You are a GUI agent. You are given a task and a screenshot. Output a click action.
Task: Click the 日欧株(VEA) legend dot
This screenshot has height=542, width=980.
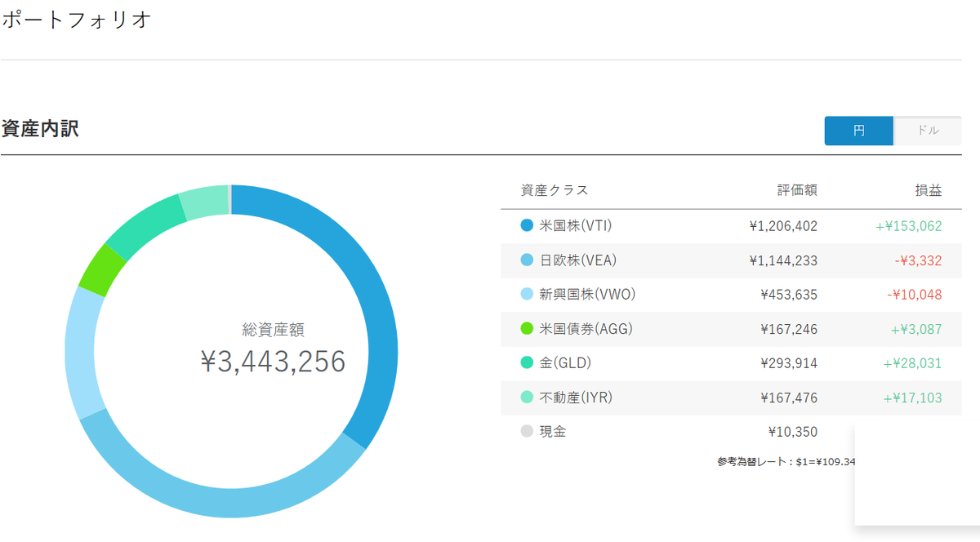point(527,260)
